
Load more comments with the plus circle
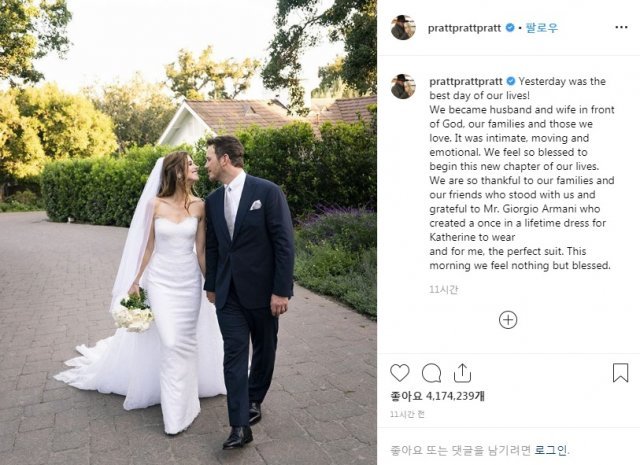pyautogui.click(x=508, y=320)
